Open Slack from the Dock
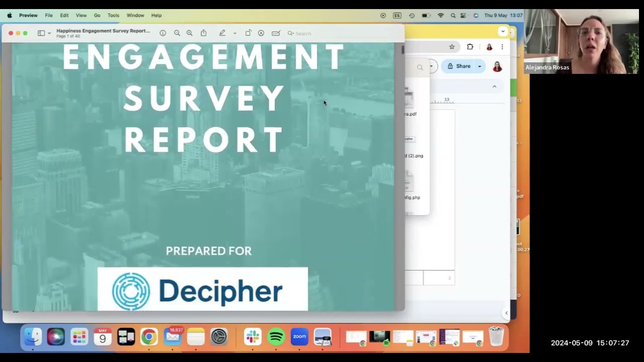This screenshot has width=644, height=362. pos(253,336)
